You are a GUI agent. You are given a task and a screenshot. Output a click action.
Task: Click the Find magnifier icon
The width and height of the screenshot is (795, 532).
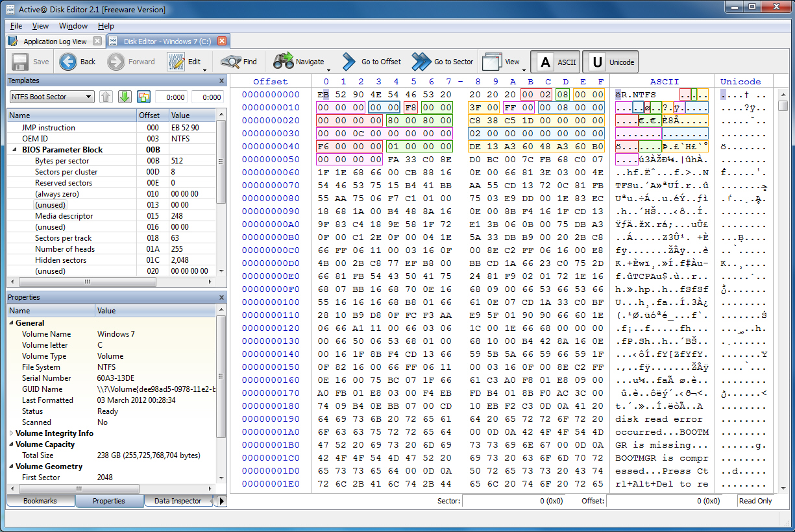(230, 62)
